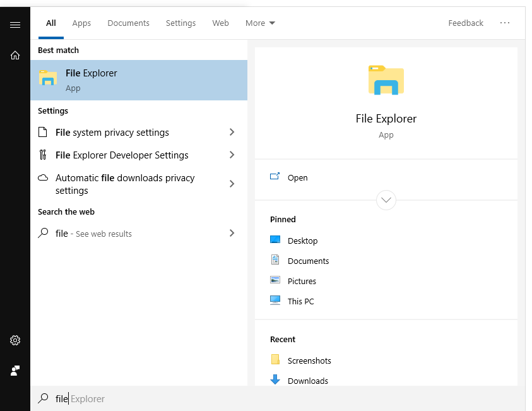Click the tools icon beside File Explorer Developer Settings
532x411 pixels.
click(43, 155)
